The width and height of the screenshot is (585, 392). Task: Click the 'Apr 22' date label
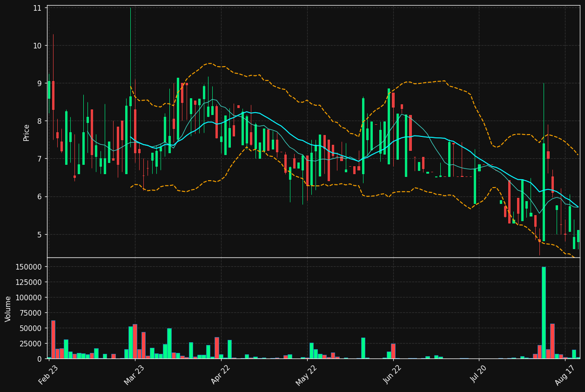221,375
